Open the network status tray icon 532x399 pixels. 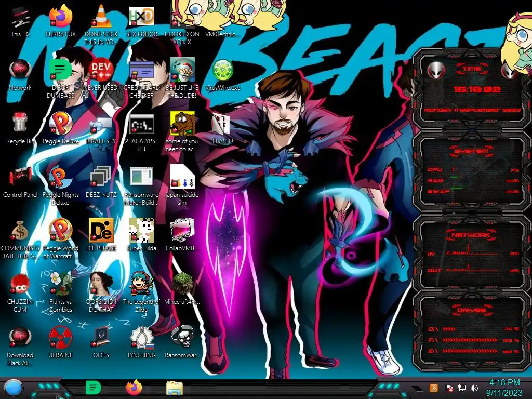coord(461,388)
